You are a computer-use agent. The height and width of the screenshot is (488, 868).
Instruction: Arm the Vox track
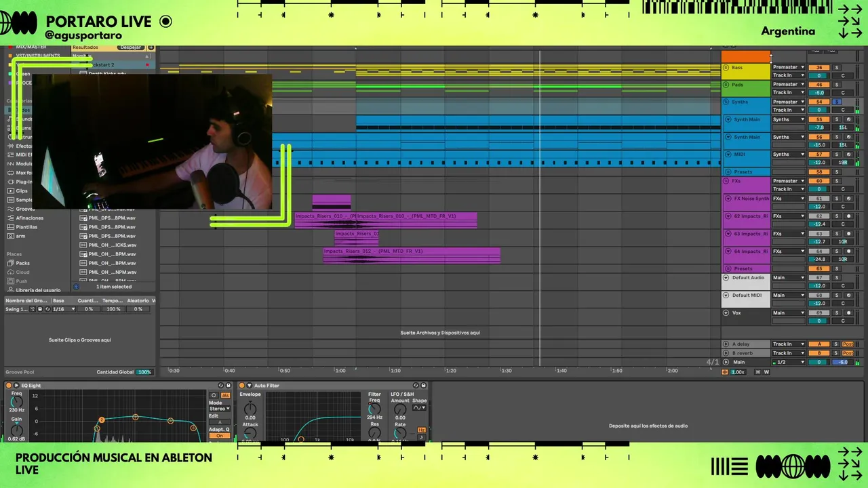tap(848, 313)
